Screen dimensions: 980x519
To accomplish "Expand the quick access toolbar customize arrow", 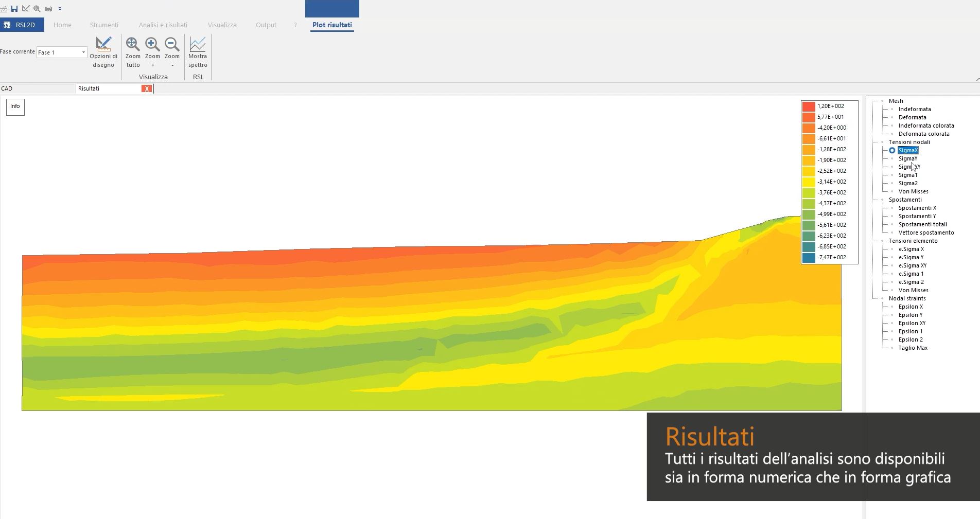I will [60, 9].
